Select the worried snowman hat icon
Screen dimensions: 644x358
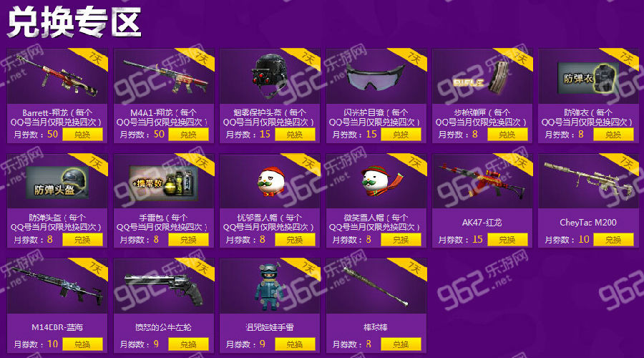(271, 181)
